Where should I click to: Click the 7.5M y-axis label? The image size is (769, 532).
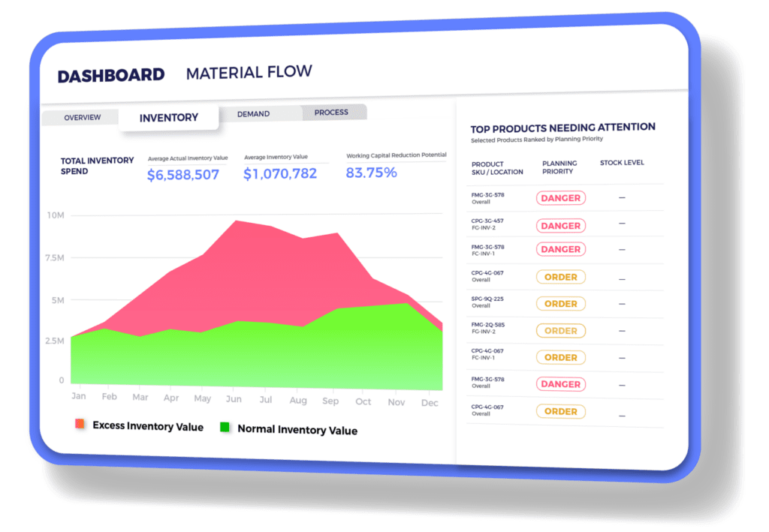coord(54,257)
